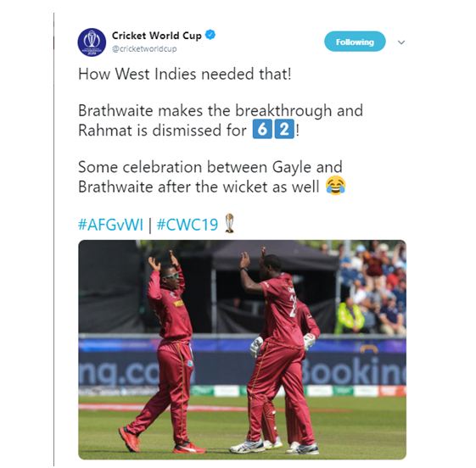The height and width of the screenshot is (468, 476).
Task: Open the @cricketworldcup handle
Action: click(x=144, y=49)
